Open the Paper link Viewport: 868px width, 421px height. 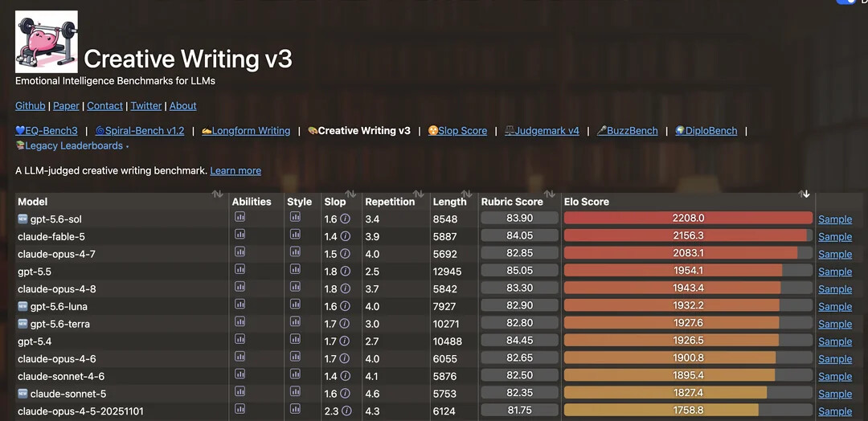click(67, 106)
